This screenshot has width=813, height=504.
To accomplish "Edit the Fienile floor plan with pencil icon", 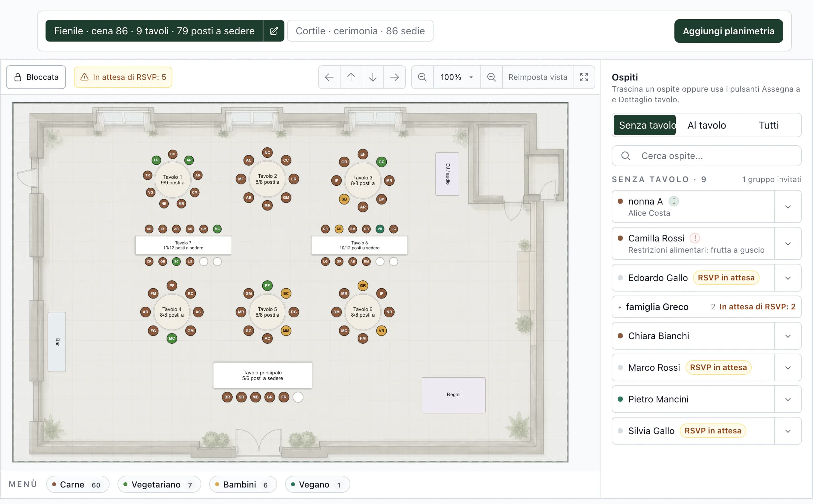I will coord(274,31).
